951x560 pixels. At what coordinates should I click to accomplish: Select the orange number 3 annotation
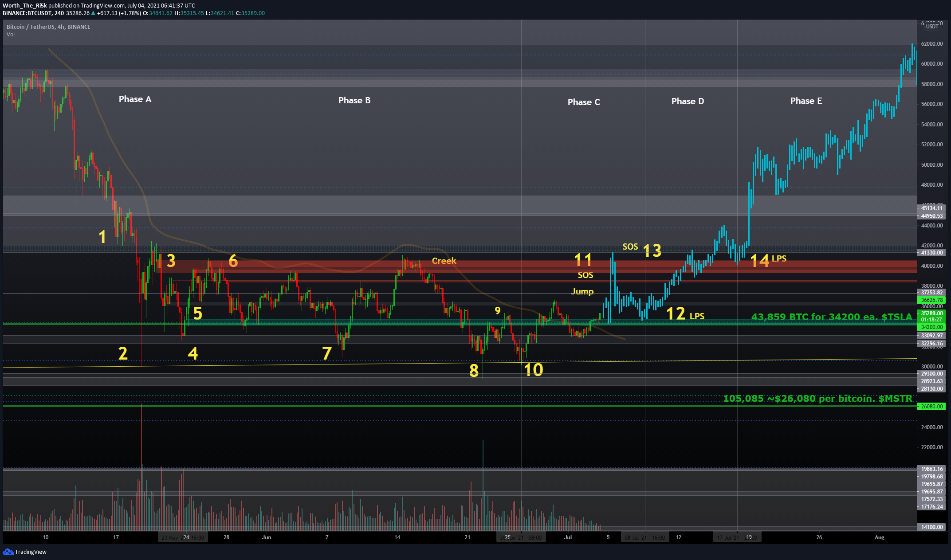(x=171, y=261)
